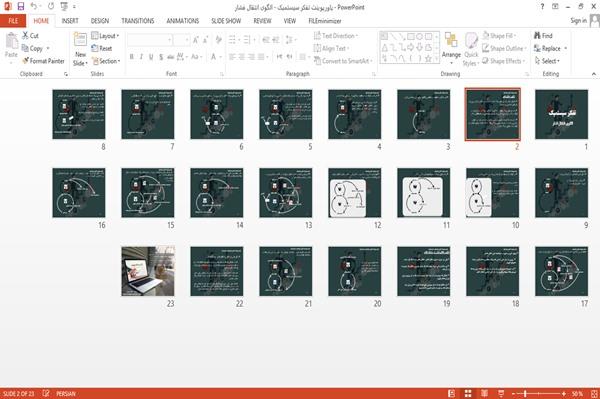Switch to Reading view in status bar

484,394
